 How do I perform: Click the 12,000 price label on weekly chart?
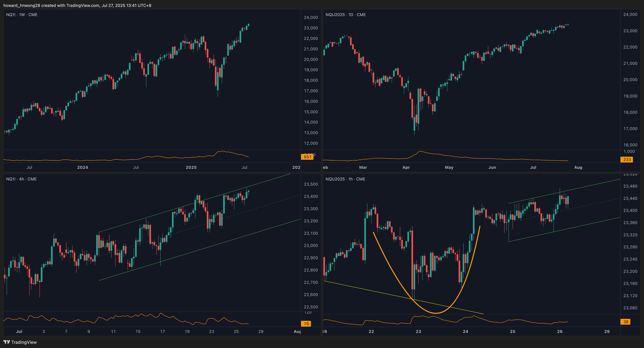pyautogui.click(x=311, y=143)
